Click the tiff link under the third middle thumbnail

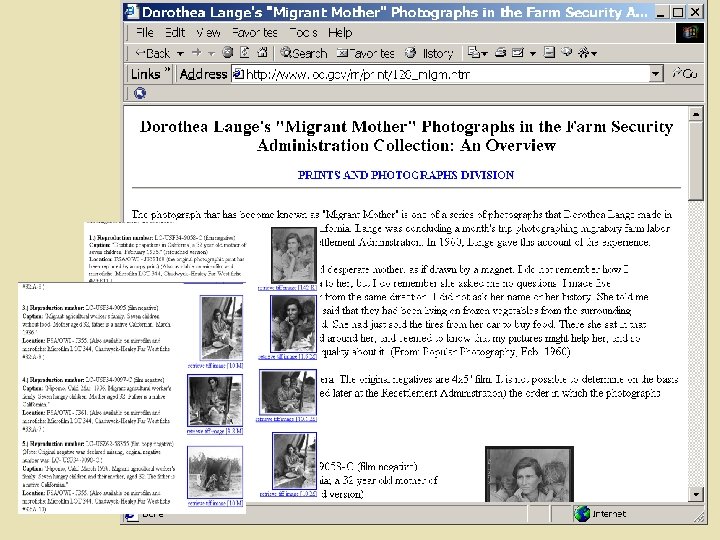click(x=286, y=419)
